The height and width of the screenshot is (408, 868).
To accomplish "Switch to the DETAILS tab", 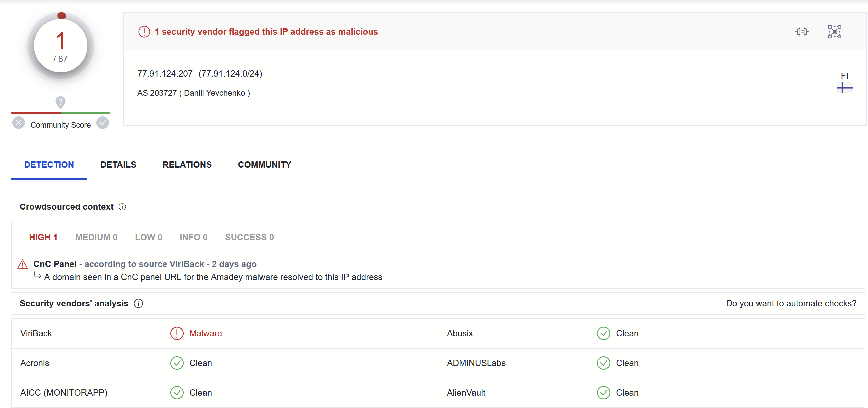I will pyautogui.click(x=118, y=164).
